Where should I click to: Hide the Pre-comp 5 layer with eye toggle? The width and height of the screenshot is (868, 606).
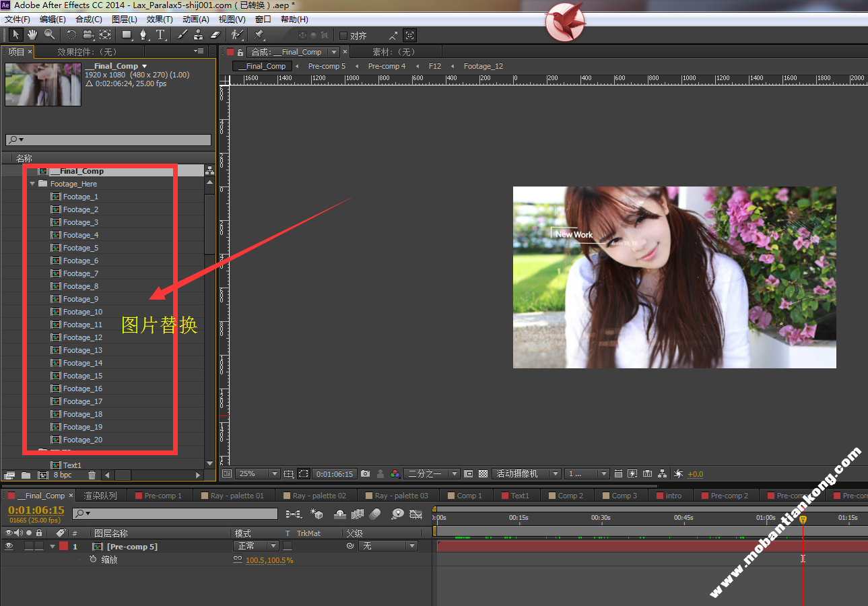click(9, 546)
